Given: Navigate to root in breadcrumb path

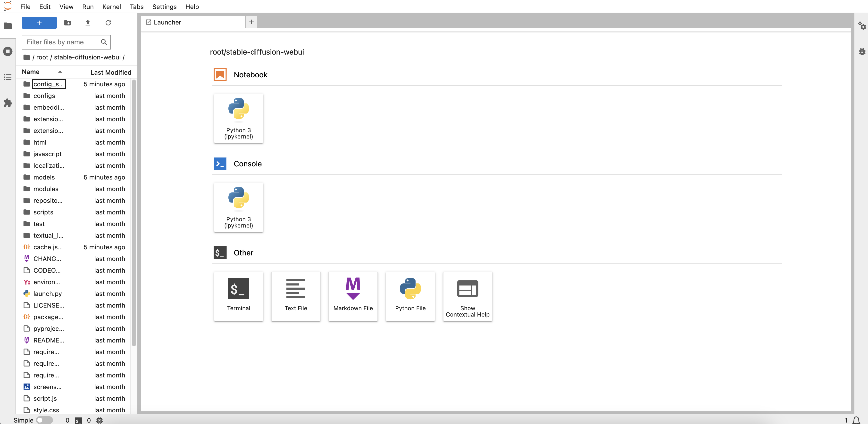Looking at the screenshot, I should point(42,57).
